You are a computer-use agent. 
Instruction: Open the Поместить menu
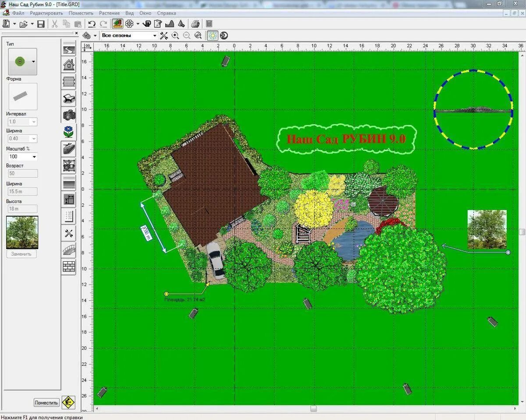pyautogui.click(x=81, y=13)
